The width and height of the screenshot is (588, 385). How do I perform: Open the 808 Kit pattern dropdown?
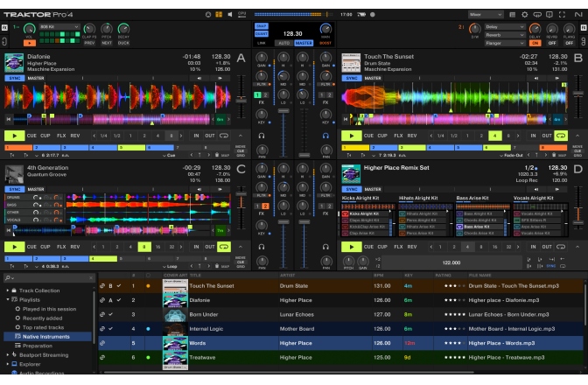click(59, 27)
